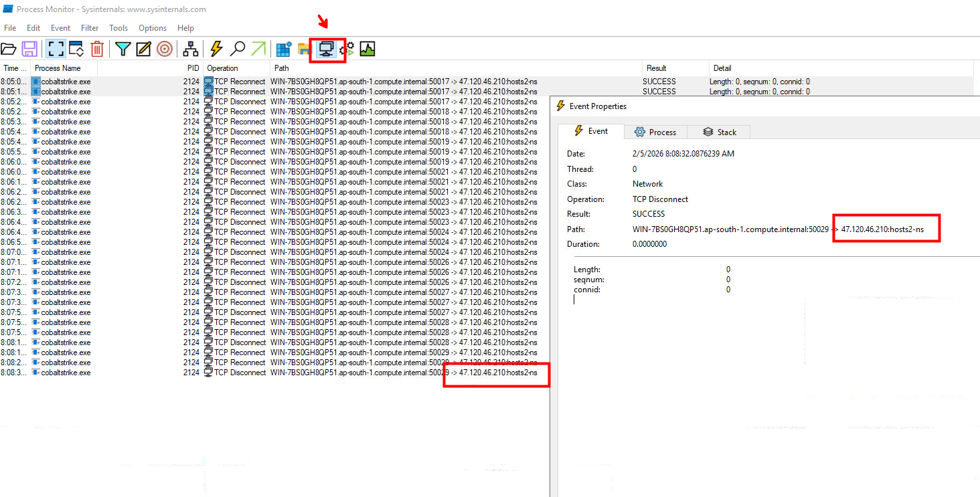
Task: Click the Save icon in toolbar
Action: pyautogui.click(x=29, y=49)
